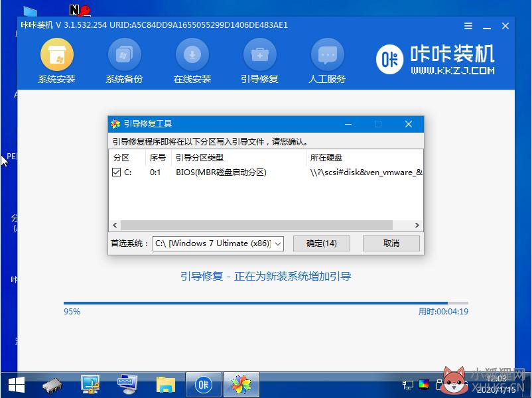
Task: Open 引导修复 from the top toolbar
Action: tap(259, 61)
